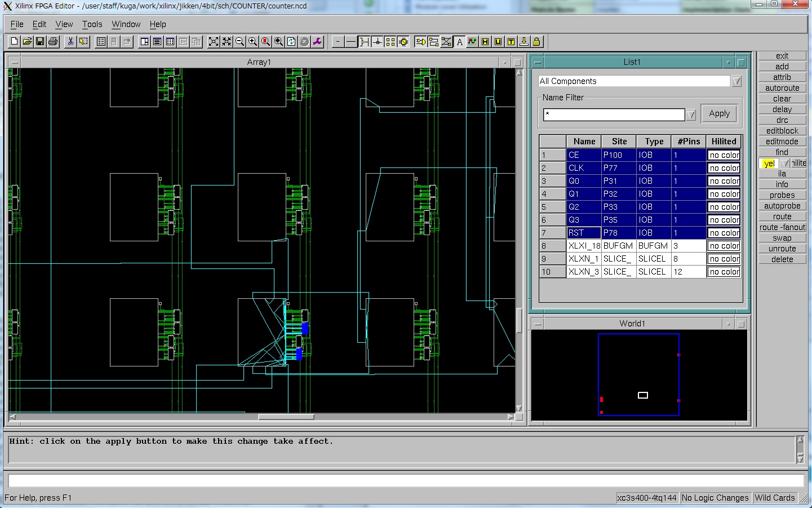Open the no color dropdown for RST
812x508 pixels.
tap(724, 233)
